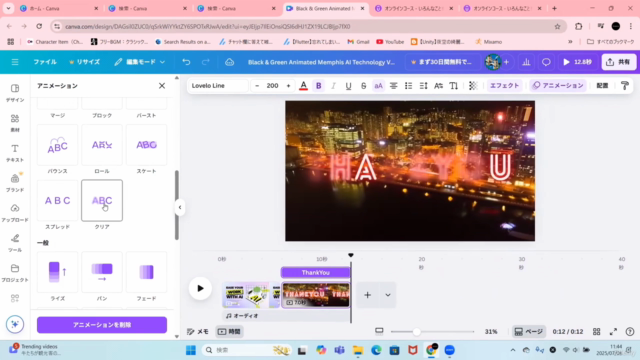640x360 pixels.
Task: Open the Position button
Action: [602, 86]
